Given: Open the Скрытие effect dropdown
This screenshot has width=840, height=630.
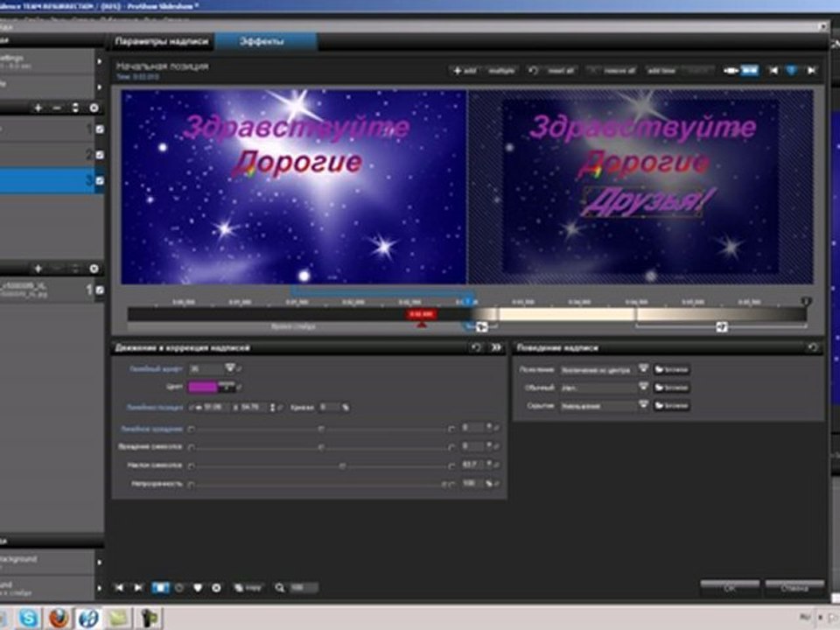Looking at the screenshot, I should (x=643, y=405).
